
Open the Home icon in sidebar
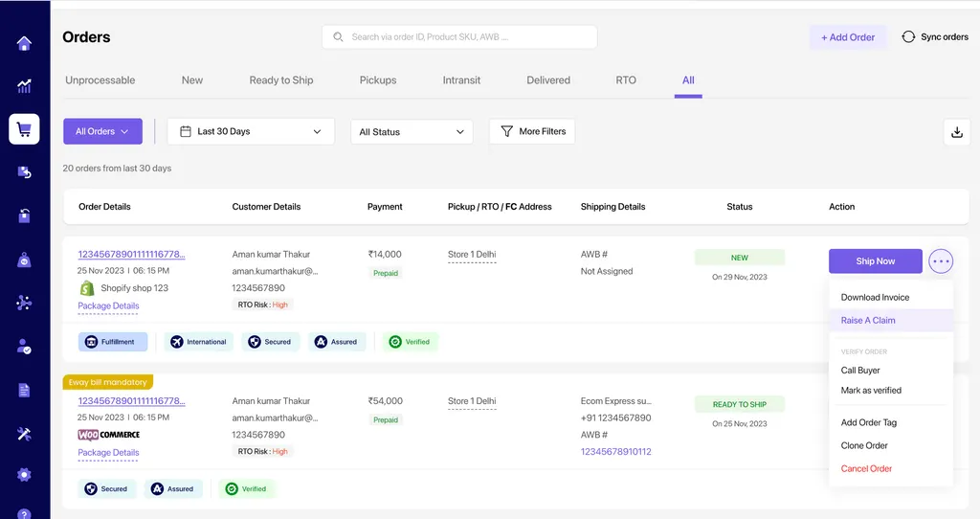coord(24,43)
